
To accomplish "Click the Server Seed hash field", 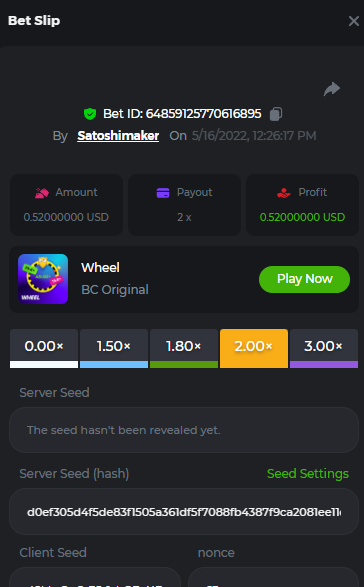I will tap(184, 511).
